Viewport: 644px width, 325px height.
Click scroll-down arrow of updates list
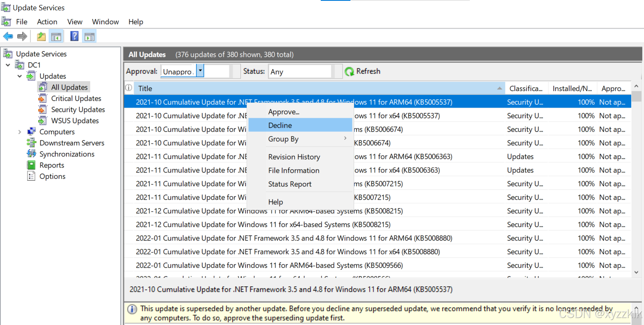click(x=637, y=272)
